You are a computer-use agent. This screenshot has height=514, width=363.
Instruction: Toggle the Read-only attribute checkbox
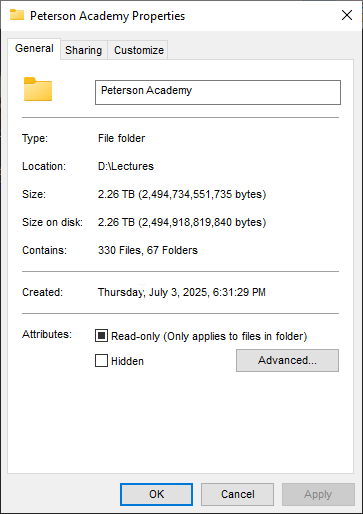(101, 336)
